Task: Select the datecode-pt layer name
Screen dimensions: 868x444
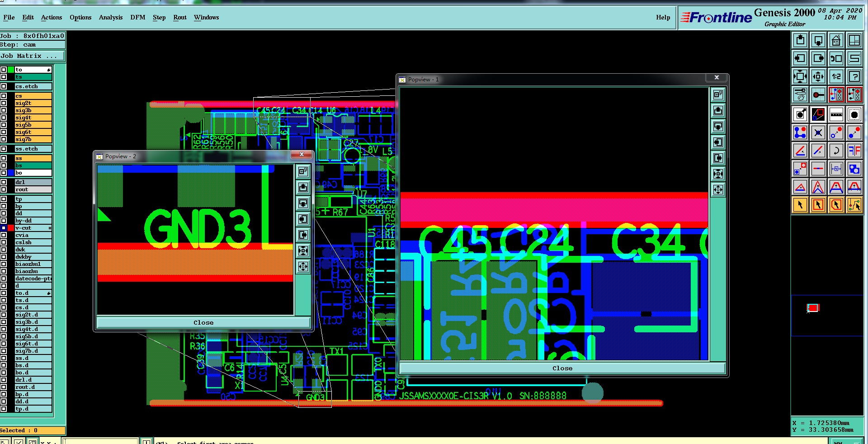Action: pos(33,279)
